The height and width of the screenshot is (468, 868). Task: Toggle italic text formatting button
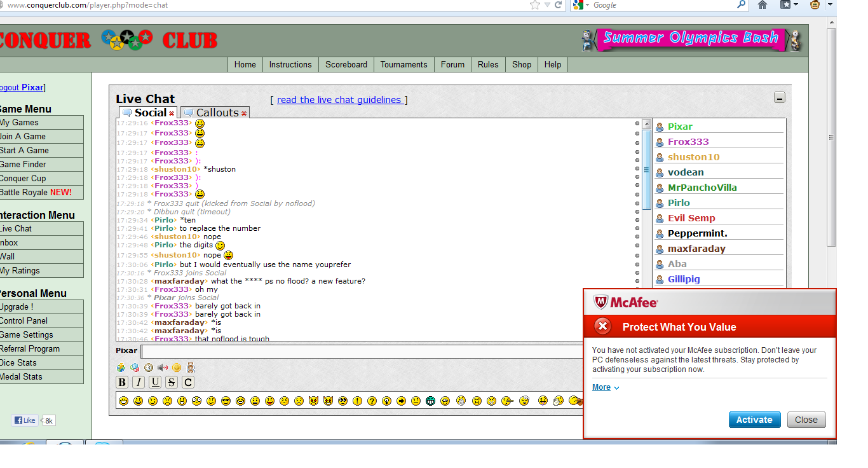[x=139, y=382]
